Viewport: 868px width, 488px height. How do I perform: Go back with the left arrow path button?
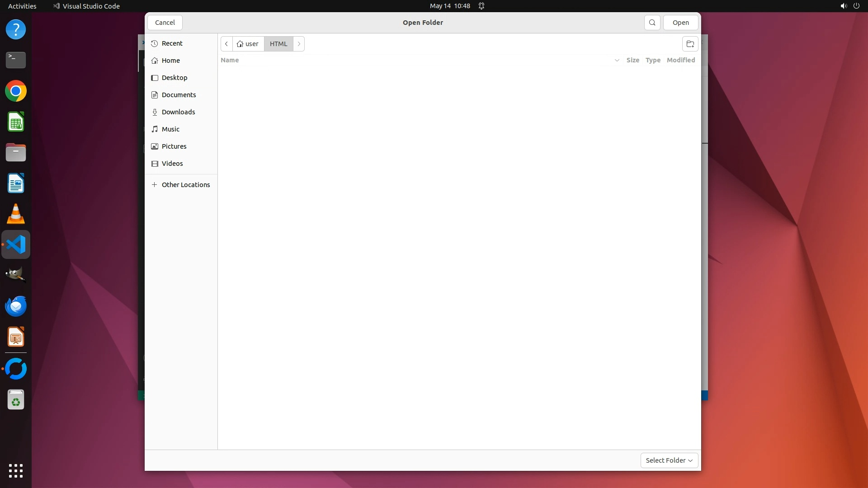tap(226, 44)
